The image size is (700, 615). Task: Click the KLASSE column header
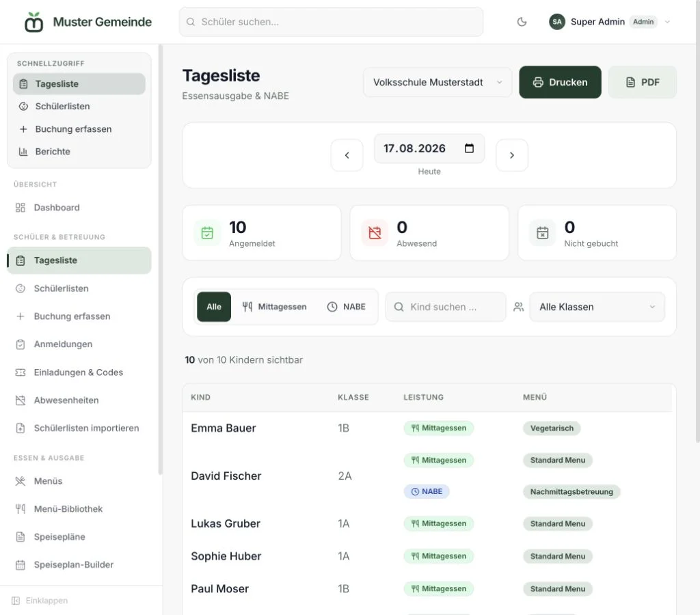(353, 397)
